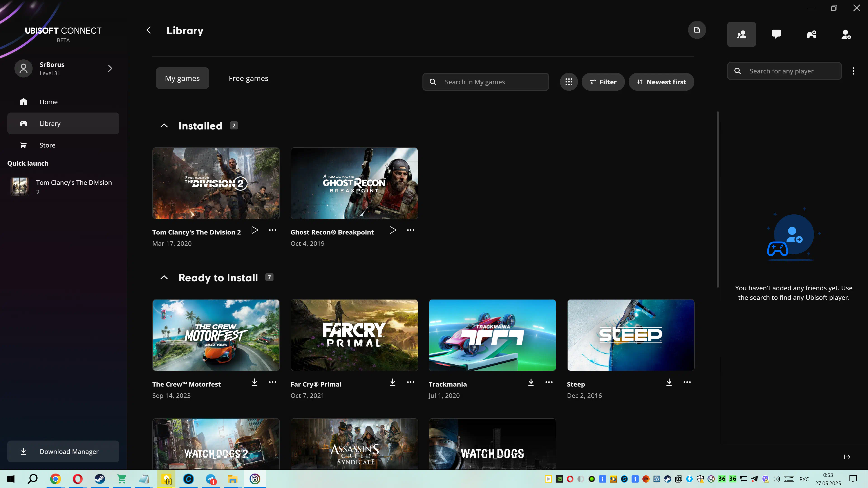Open Ghost Recon Breakpoint cover thumbnail
The height and width of the screenshot is (488, 868).
[x=354, y=183]
